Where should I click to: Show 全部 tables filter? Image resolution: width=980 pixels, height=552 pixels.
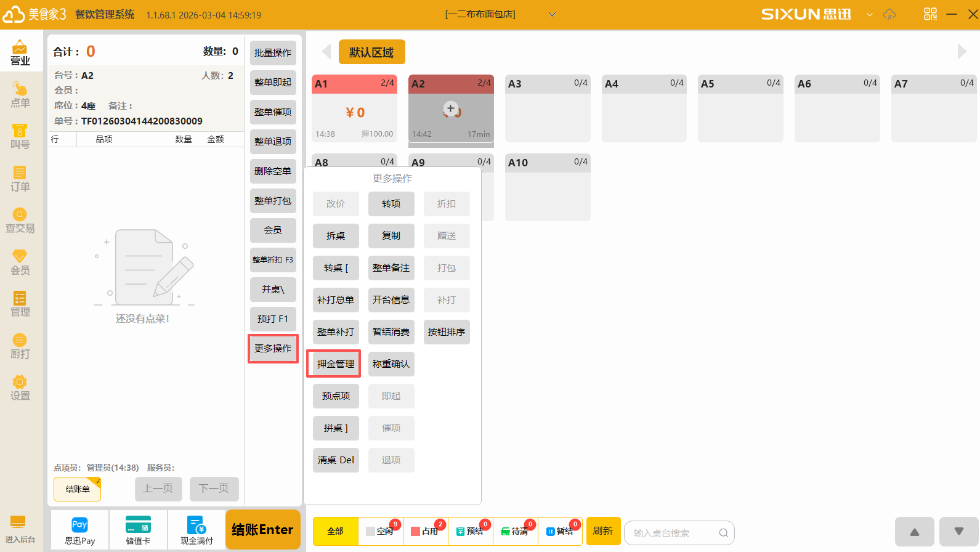[335, 531]
